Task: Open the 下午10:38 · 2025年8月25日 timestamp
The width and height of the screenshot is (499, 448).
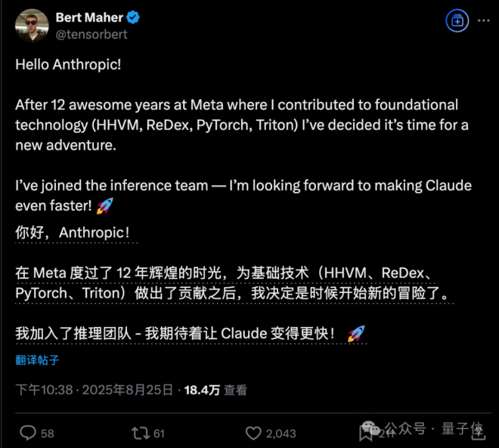Action: (95, 390)
